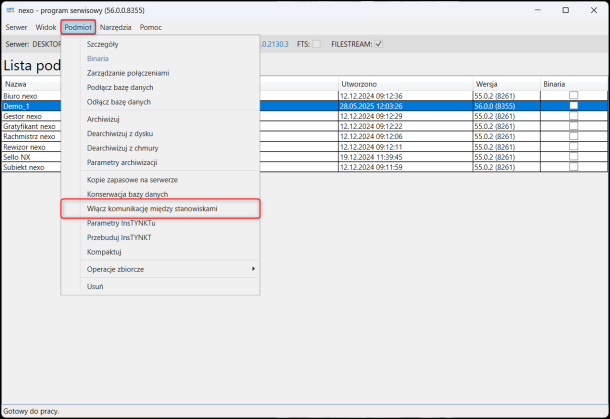The image size is (610, 419).
Task: Choose Zarządzanie połączeniami menu entry
Action: [x=160, y=73]
